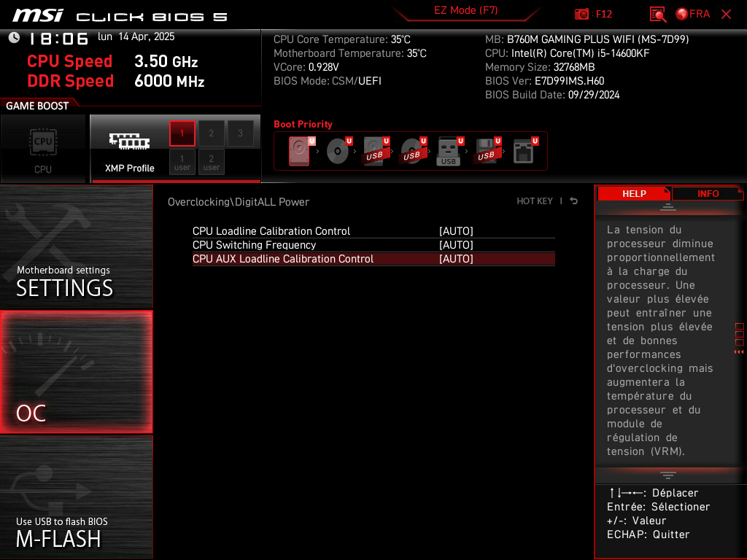Select the CPU Loadline Calibration Control label
747x560 pixels.
click(x=271, y=231)
